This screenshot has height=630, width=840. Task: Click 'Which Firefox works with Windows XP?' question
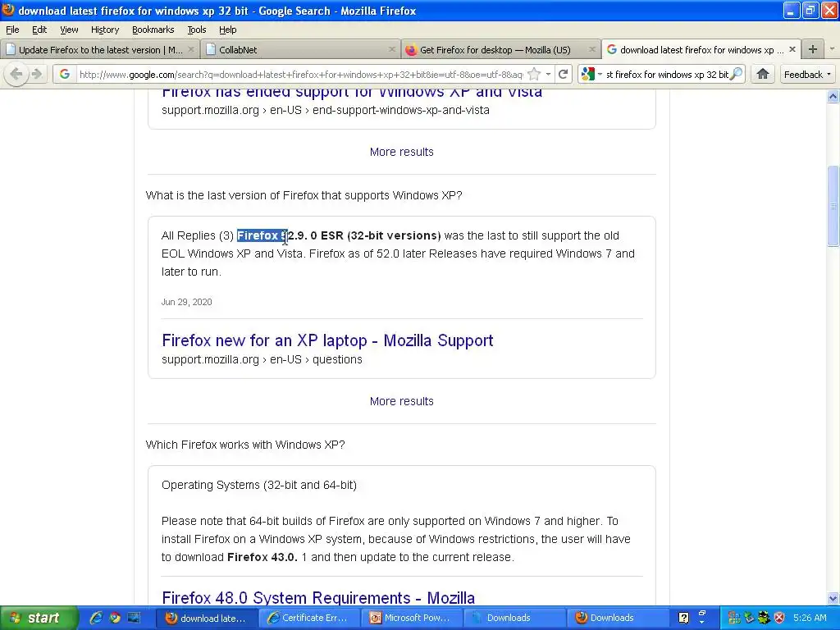[x=245, y=445]
